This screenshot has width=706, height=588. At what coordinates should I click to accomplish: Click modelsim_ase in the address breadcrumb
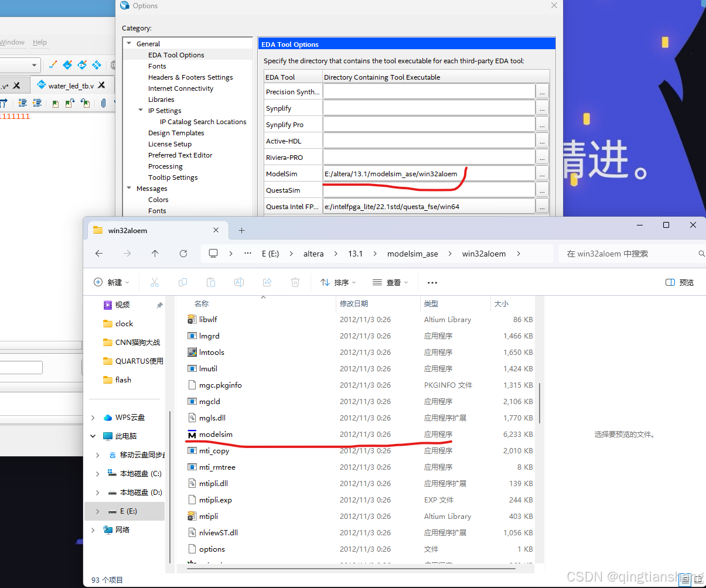tap(412, 254)
